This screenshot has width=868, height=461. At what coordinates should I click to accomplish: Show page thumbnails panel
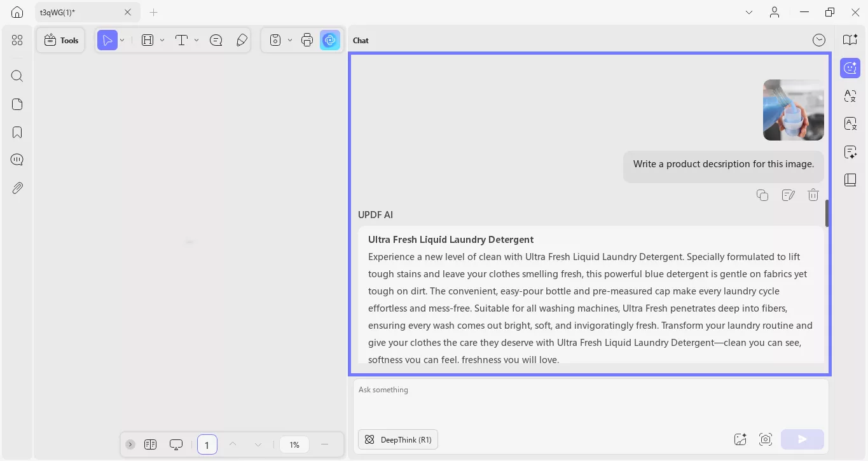point(17,104)
